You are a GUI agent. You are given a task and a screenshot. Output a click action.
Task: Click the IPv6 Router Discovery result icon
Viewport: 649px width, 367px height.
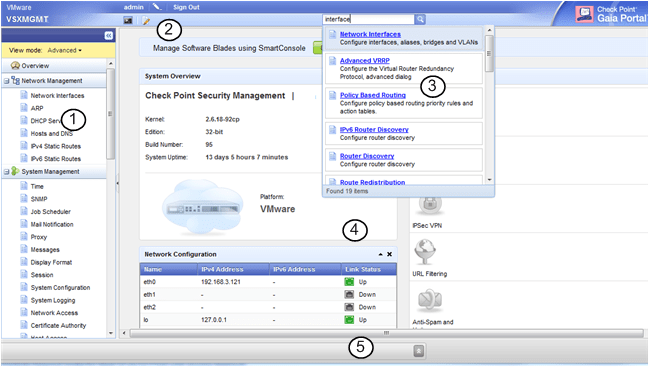[332, 130]
